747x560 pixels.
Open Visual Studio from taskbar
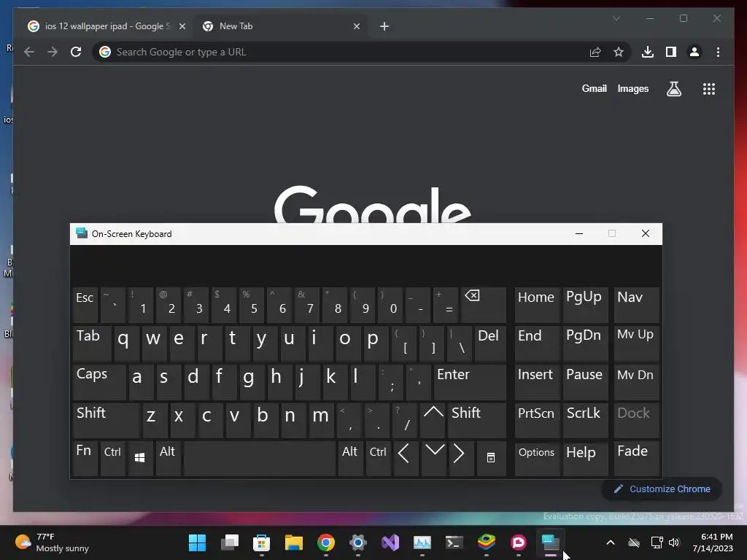click(390, 542)
